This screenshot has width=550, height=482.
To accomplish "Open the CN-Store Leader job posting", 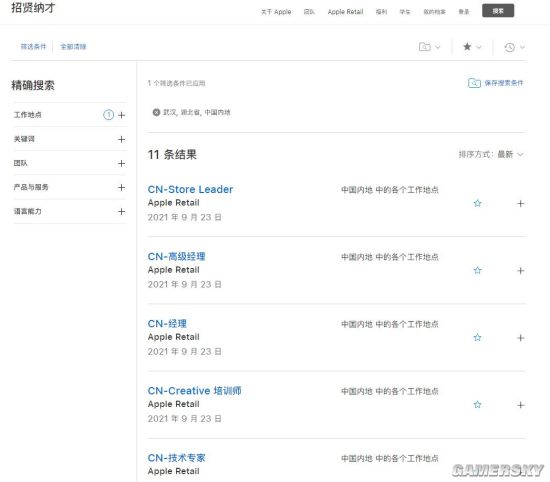I will click(190, 189).
